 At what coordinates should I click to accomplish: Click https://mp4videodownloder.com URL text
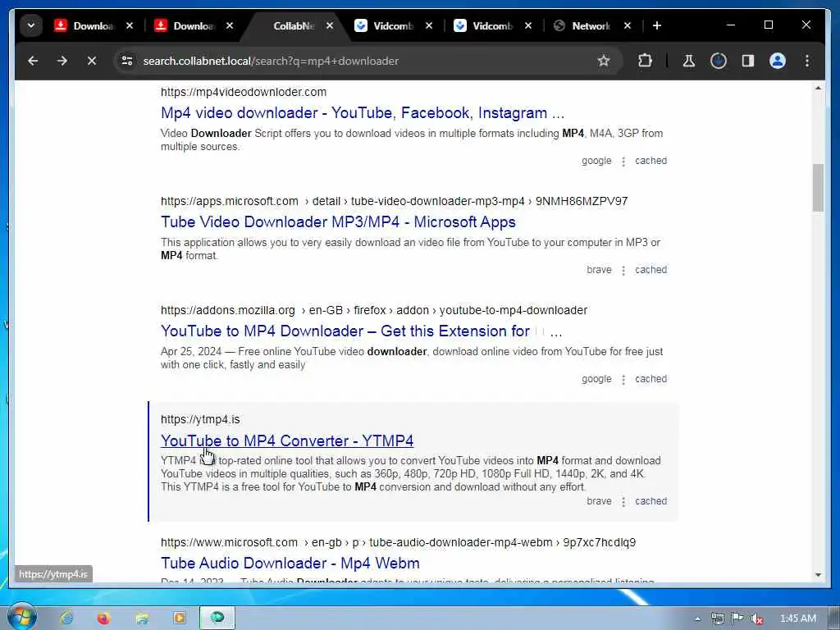point(243,92)
